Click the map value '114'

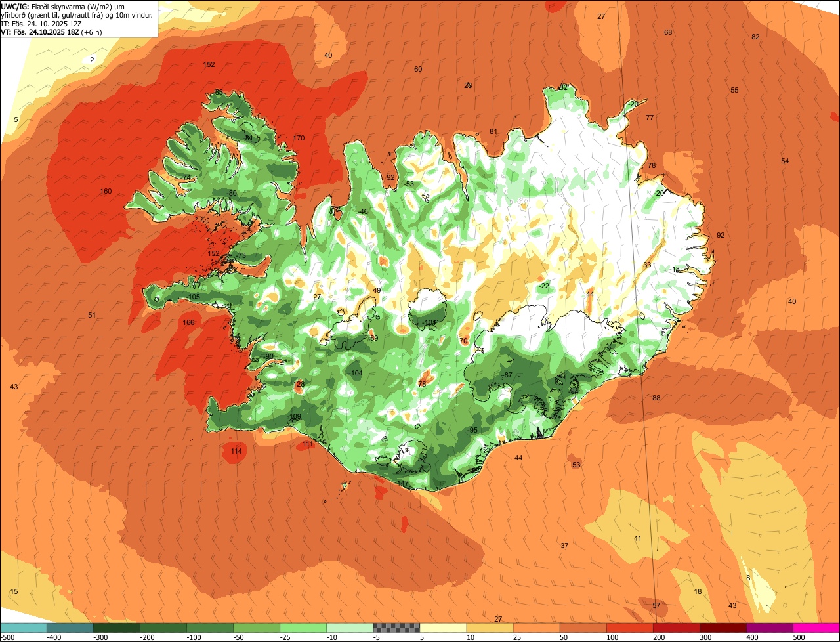[x=236, y=451]
